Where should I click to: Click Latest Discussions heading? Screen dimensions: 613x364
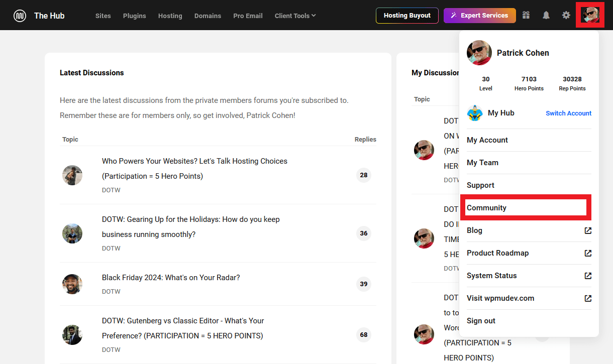click(91, 73)
